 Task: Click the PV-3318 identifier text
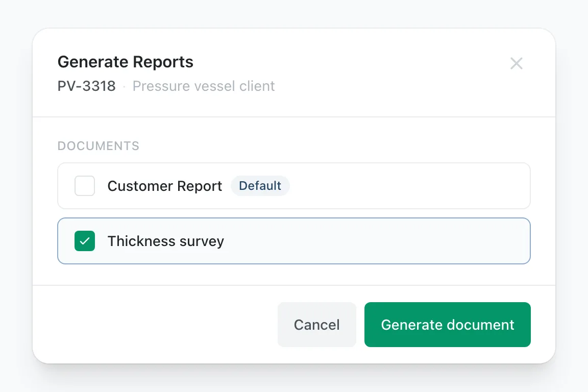click(x=87, y=86)
